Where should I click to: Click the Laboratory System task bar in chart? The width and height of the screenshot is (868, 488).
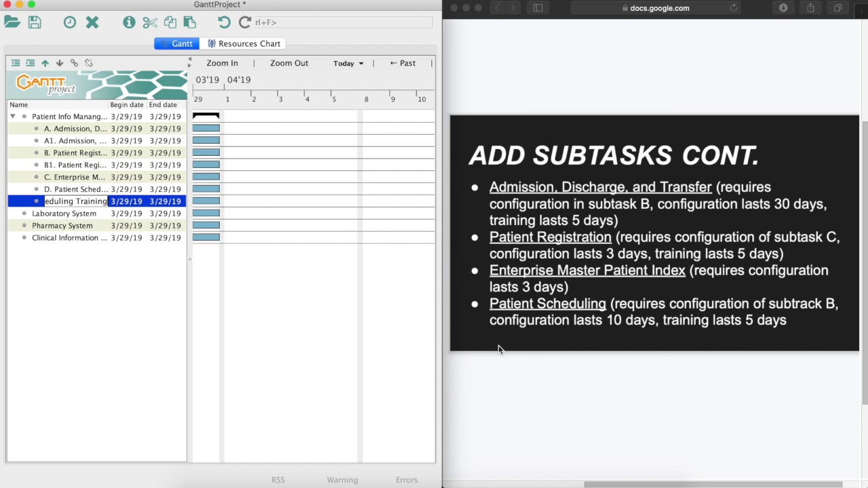click(206, 213)
